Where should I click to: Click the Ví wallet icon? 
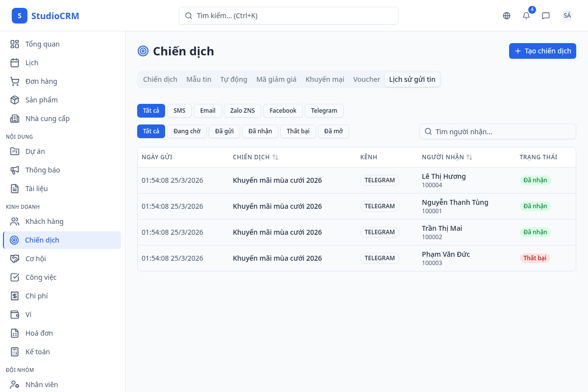tap(15, 315)
